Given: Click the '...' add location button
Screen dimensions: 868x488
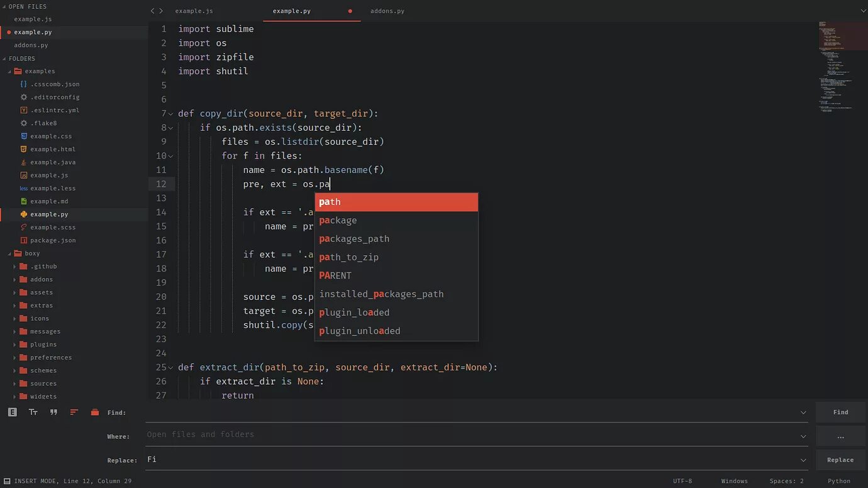Looking at the screenshot, I should pos(841,436).
